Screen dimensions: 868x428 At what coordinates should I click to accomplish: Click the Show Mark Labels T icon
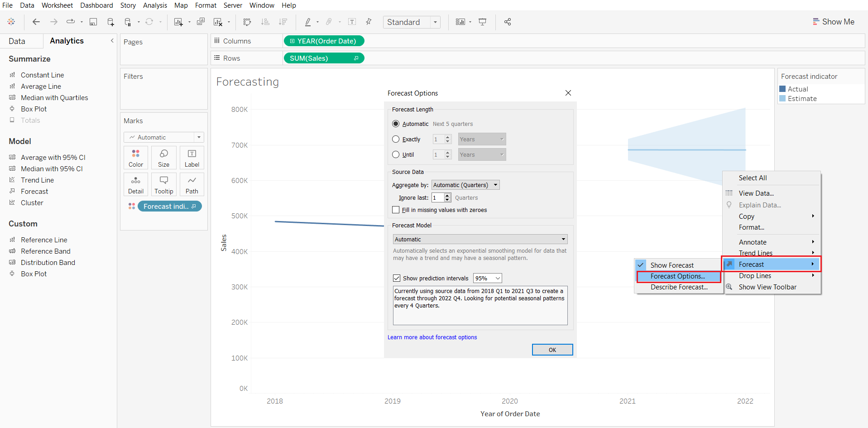[352, 22]
